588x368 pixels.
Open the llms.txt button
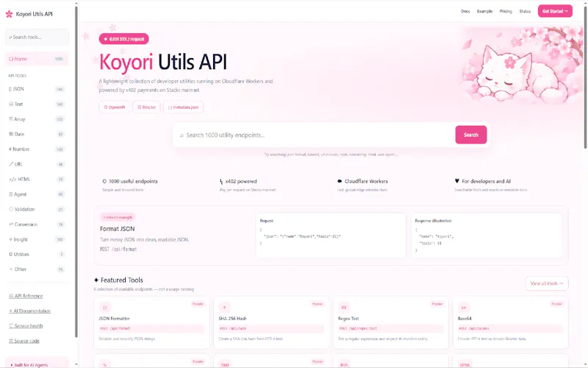[x=146, y=107]
